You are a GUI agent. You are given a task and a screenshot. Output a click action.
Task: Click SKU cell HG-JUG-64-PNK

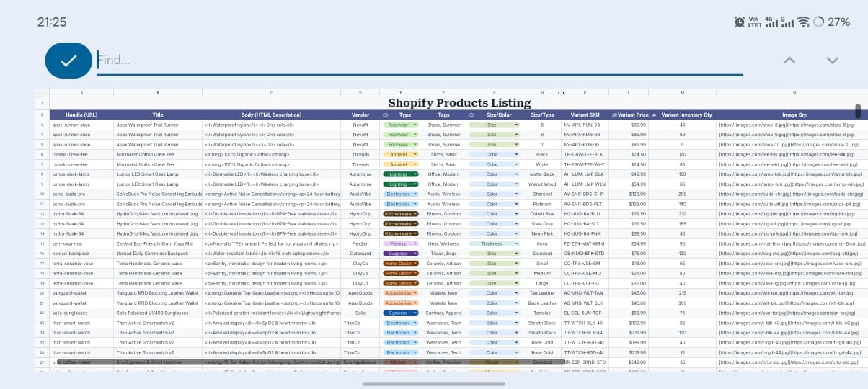[585, 233]
